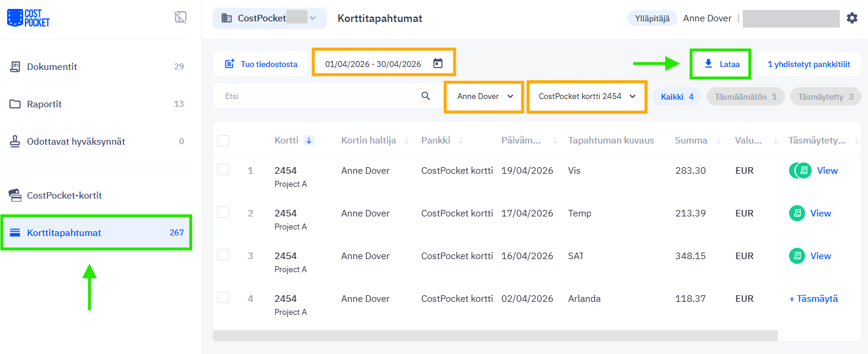Click the Täsmäytä link for Arlanda
The image size is (868, 354).
[x=813, y=299]
